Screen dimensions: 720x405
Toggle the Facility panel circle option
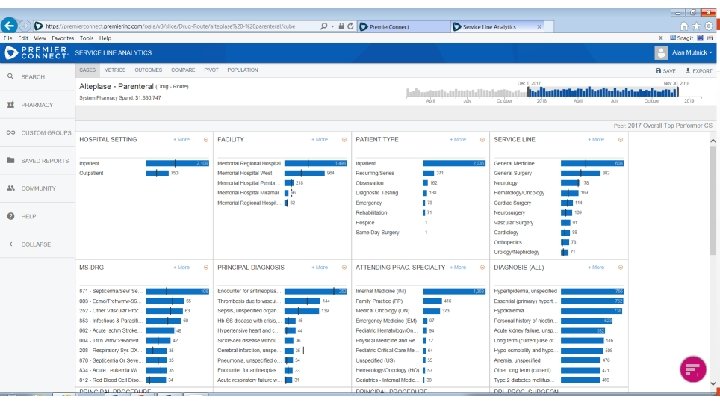344,140
